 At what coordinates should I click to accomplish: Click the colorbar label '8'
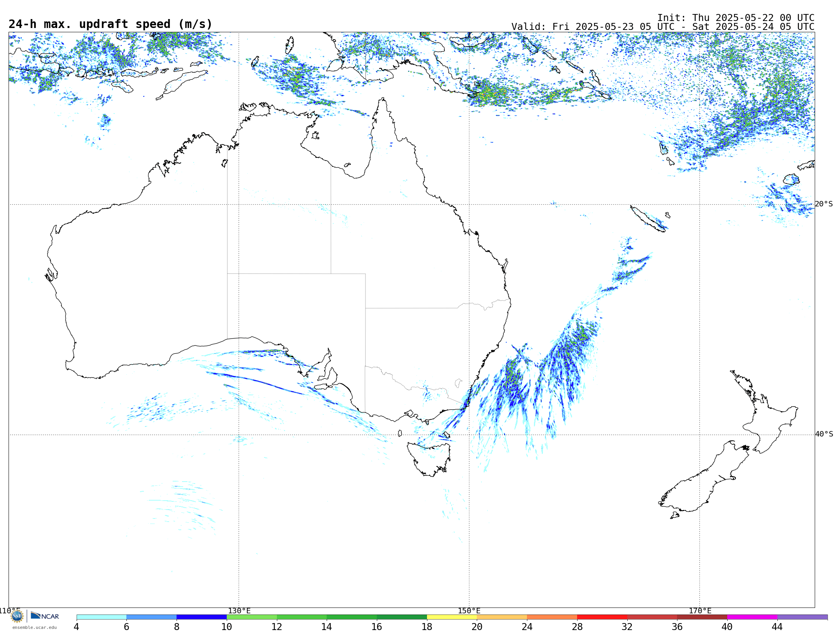pos(177,627)
